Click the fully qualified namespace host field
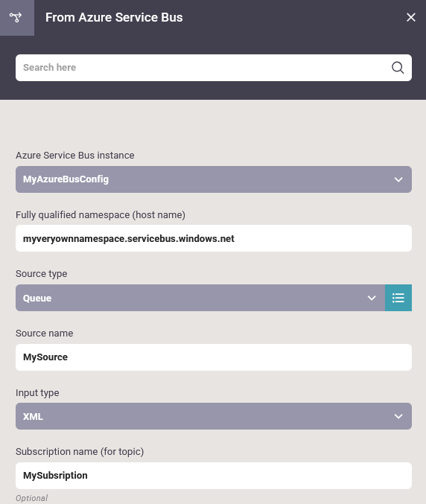 point(214,238)
